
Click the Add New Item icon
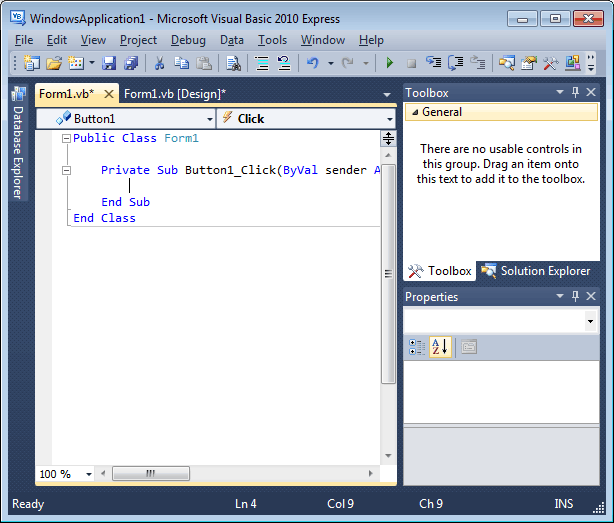tap(76, 63)
